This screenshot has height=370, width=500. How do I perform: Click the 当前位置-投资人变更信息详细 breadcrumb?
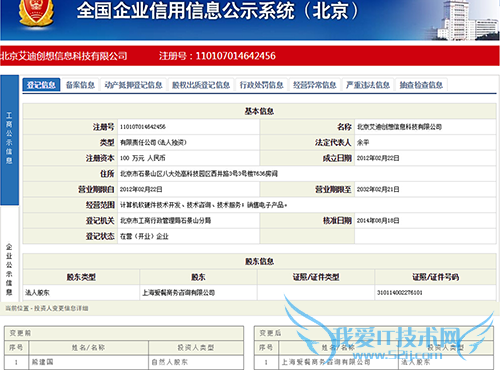click(47, 308)
